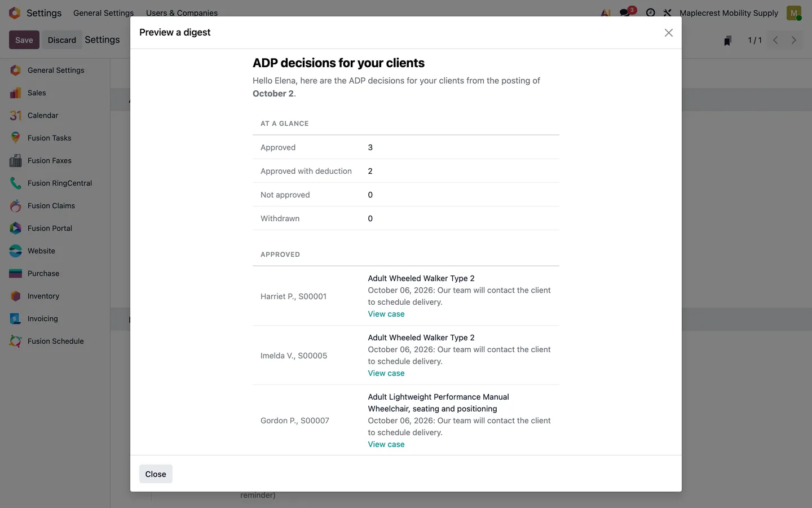
Task: Click the bookmark icon beside the pager
Action: pyautogui.click(x=728, y=40)
